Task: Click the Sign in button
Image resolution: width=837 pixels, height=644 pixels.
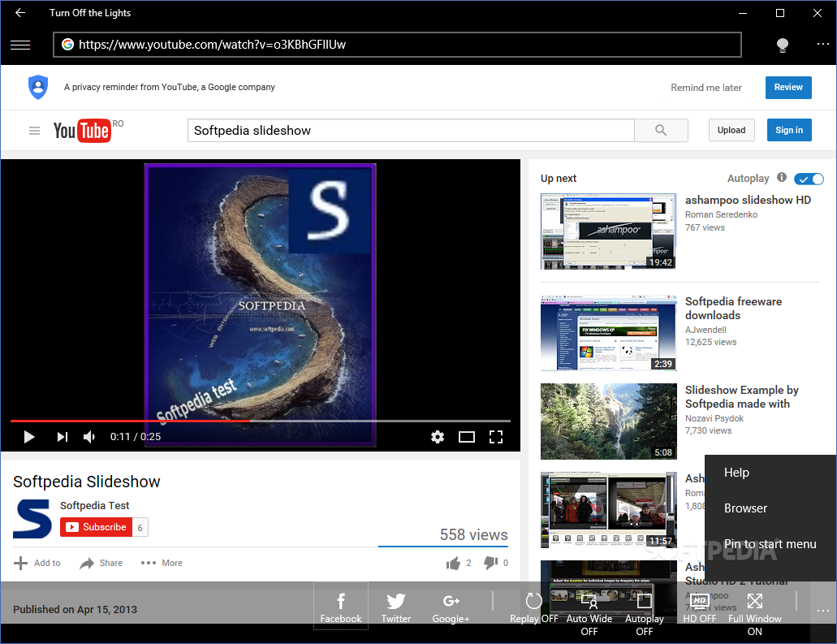Action: pyautogui.click(x=789, y=130)
